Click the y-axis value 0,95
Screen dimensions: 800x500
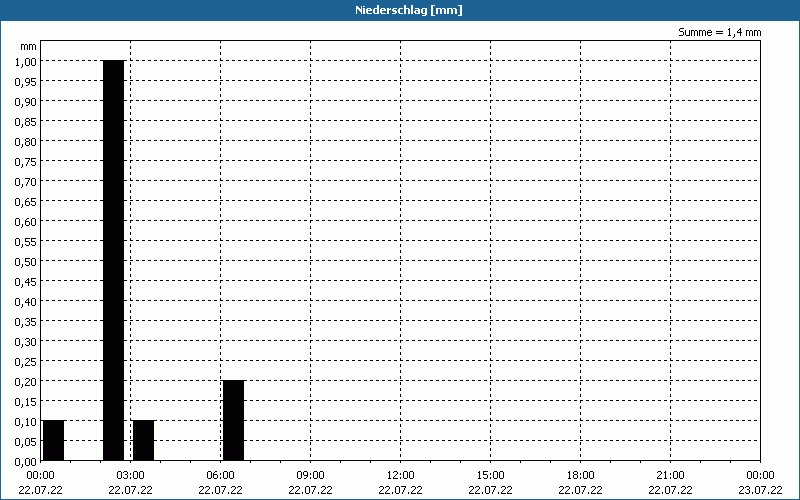[x=26, y=81]
